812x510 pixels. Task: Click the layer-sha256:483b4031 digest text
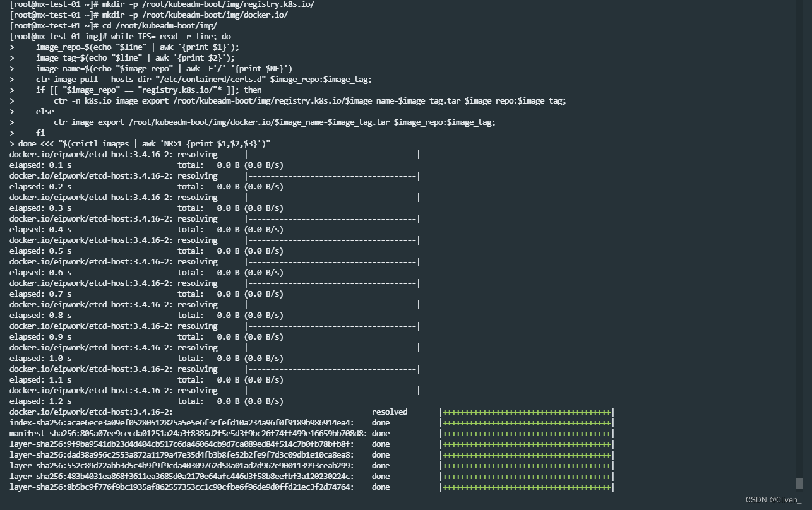(182, 477)
